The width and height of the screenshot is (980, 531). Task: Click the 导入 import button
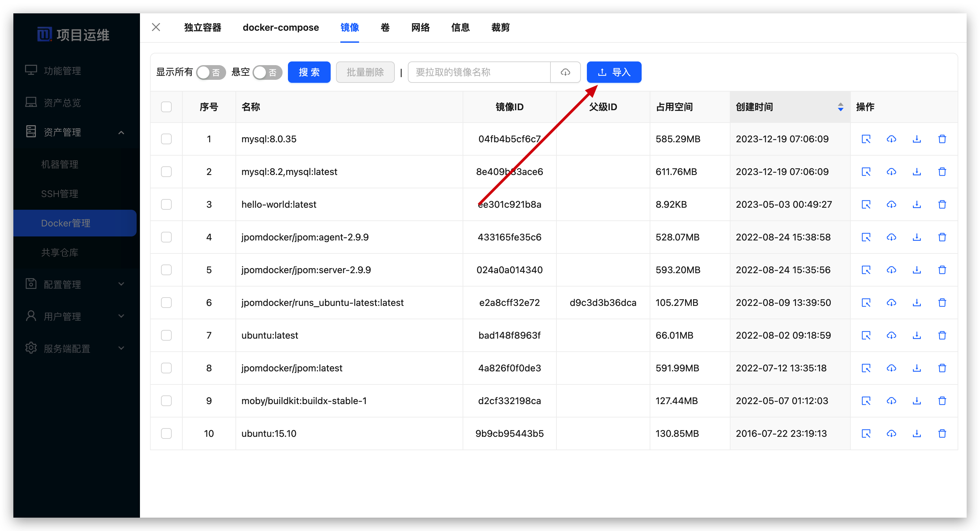point(614,72)
